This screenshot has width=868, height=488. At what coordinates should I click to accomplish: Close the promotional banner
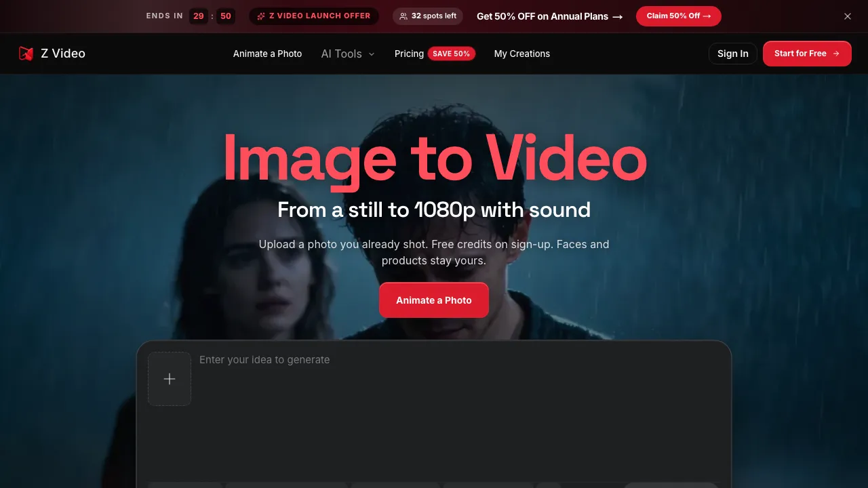tap(848, 16)
